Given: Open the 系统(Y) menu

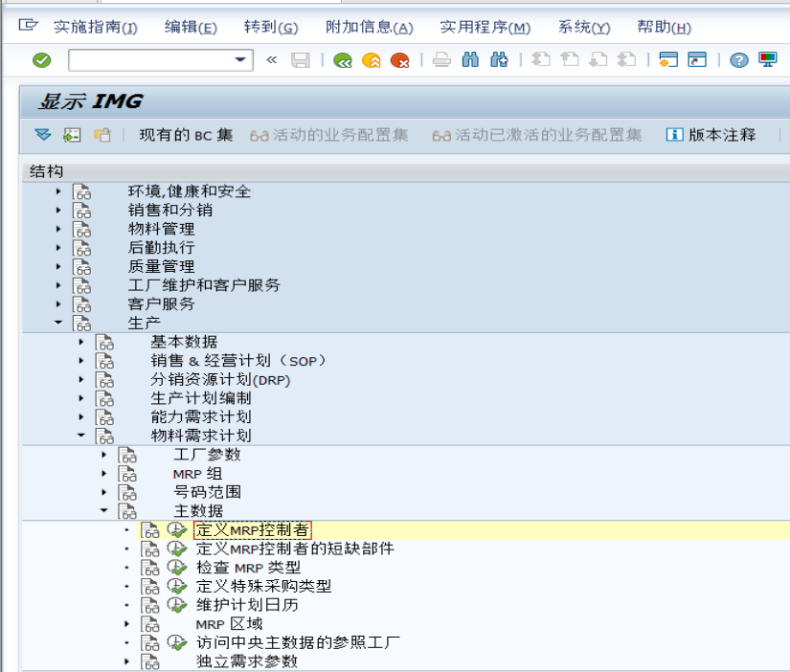Looking at the screenshot, I should pos(584,27).
